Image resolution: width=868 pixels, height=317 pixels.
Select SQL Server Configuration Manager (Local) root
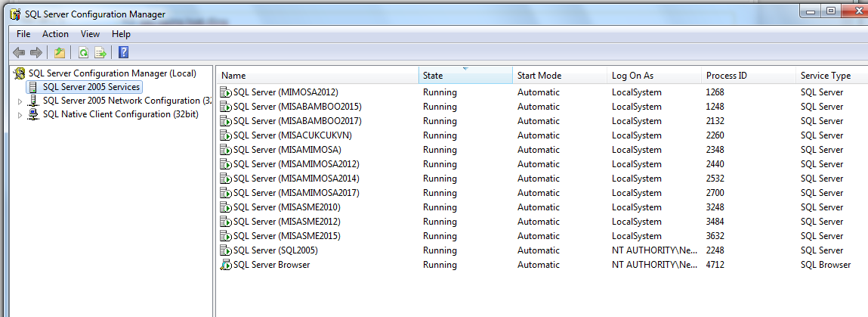tap(113, 73)
